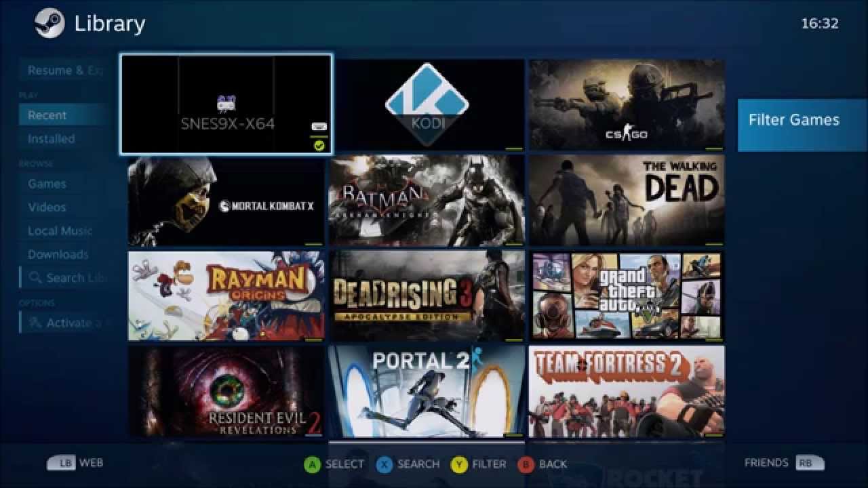This screenshot has width=868, height=488.
Task: Select Resume & Explore in sidebar
Action: click(x=64, y=70)
